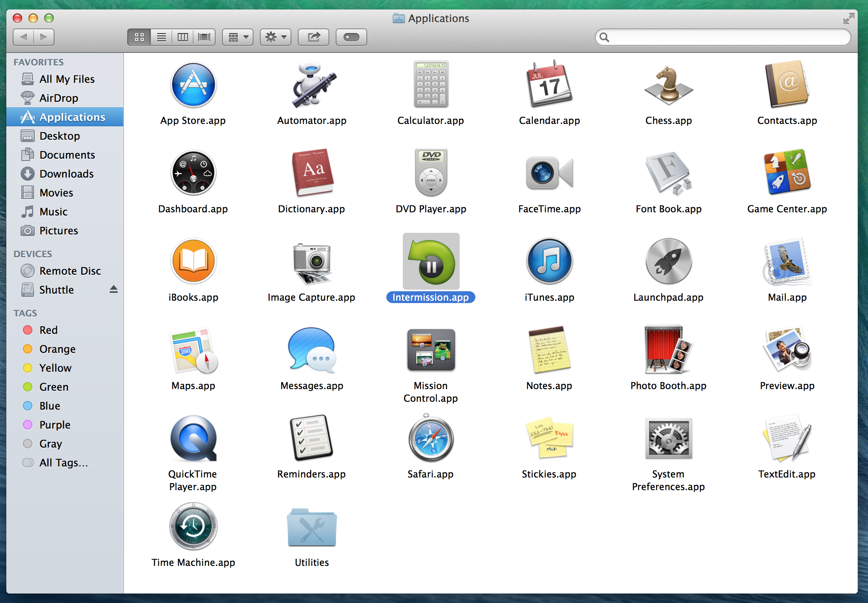Open All My Files in sidebar
The height and width of the screenshot is (603, 868).
[65, 79]
